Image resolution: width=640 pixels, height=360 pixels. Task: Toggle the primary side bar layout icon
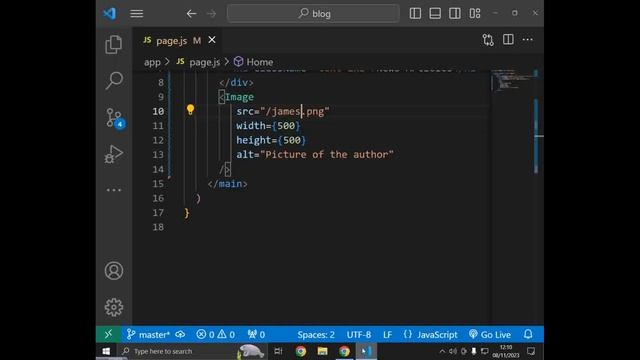tap(415, 13)
